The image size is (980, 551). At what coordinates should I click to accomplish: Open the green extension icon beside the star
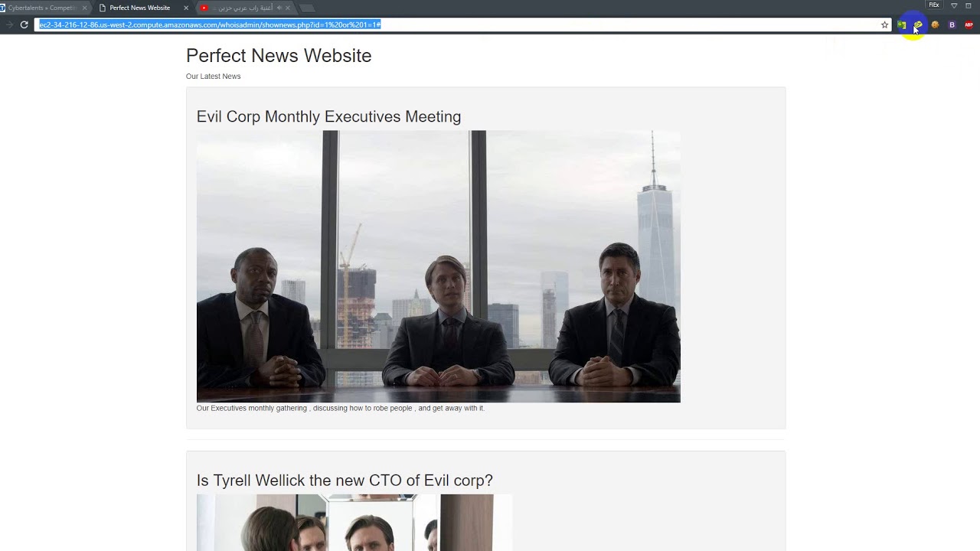click(902, 24)
